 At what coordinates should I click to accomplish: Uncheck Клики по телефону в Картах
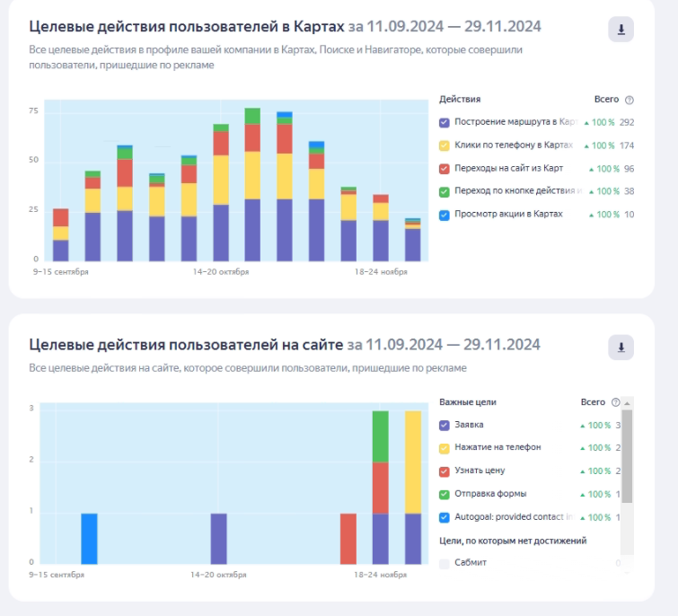click(445, 145)
